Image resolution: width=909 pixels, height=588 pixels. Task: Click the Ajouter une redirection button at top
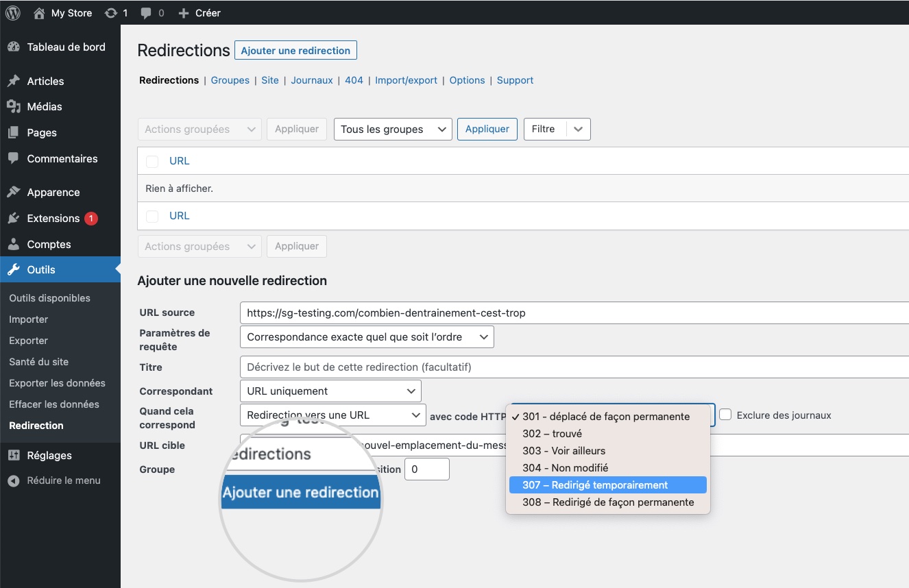click(295, 51)
